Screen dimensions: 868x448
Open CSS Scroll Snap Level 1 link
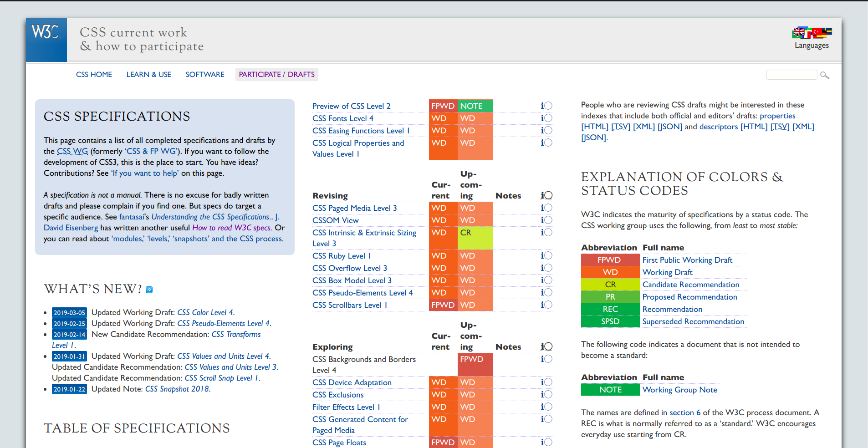[221, 378]
